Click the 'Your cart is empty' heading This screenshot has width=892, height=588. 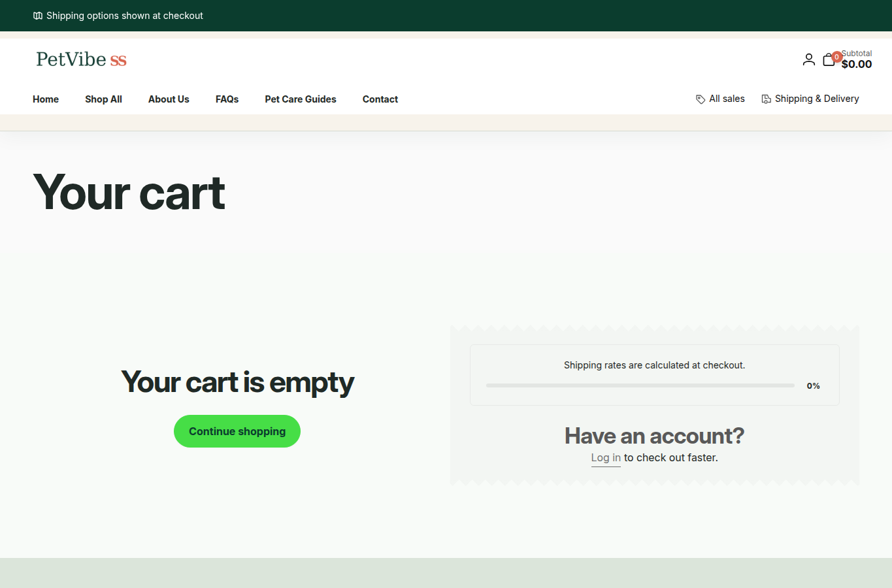tap(237, 382)
